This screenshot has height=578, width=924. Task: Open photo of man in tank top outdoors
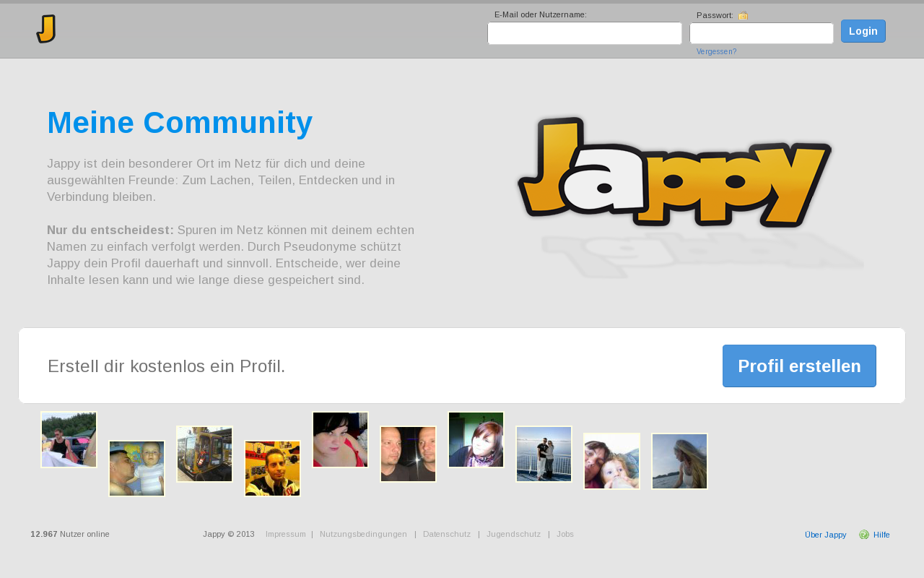tap(69, 440)
